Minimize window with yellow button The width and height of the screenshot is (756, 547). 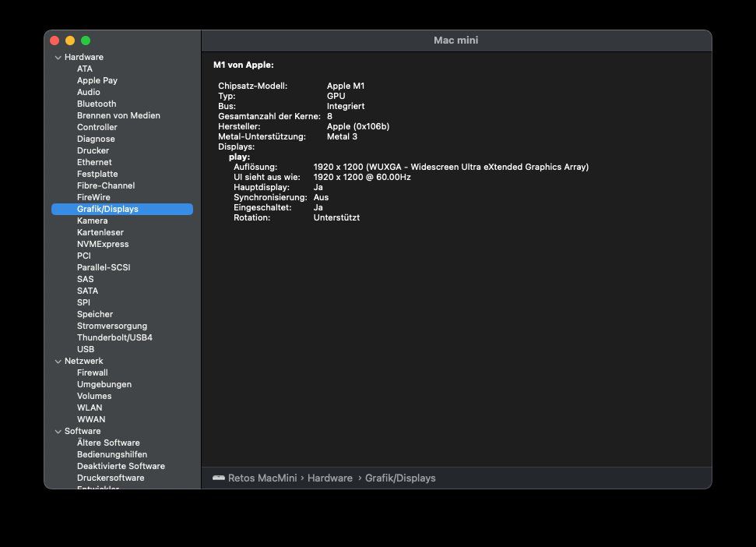point(70,41)
